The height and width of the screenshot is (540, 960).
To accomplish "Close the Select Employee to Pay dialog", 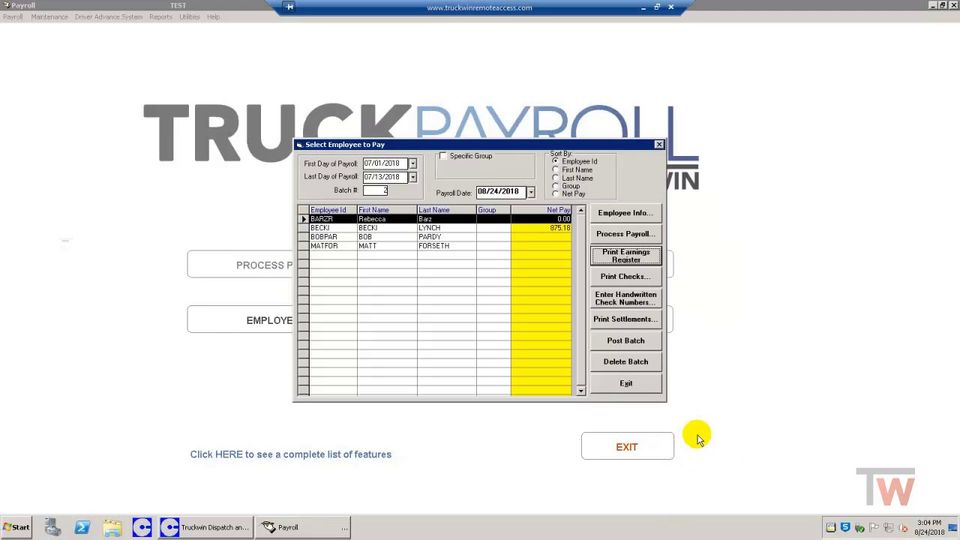I will [659, 144].
